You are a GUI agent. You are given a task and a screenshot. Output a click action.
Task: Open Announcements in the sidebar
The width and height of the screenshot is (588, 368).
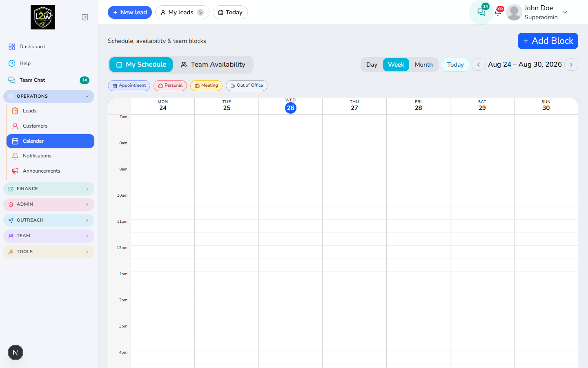tap(50, 171)
